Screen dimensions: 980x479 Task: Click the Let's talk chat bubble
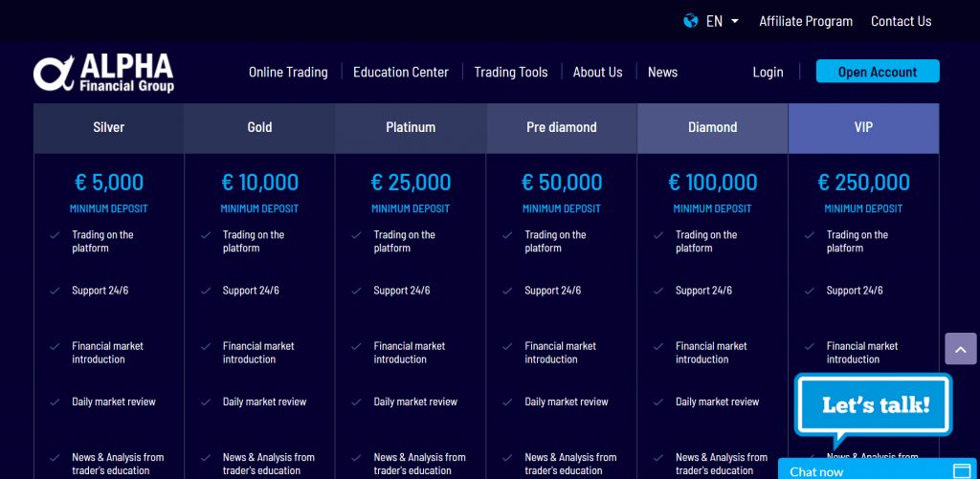pyautogui.click(x=874, y=406)
